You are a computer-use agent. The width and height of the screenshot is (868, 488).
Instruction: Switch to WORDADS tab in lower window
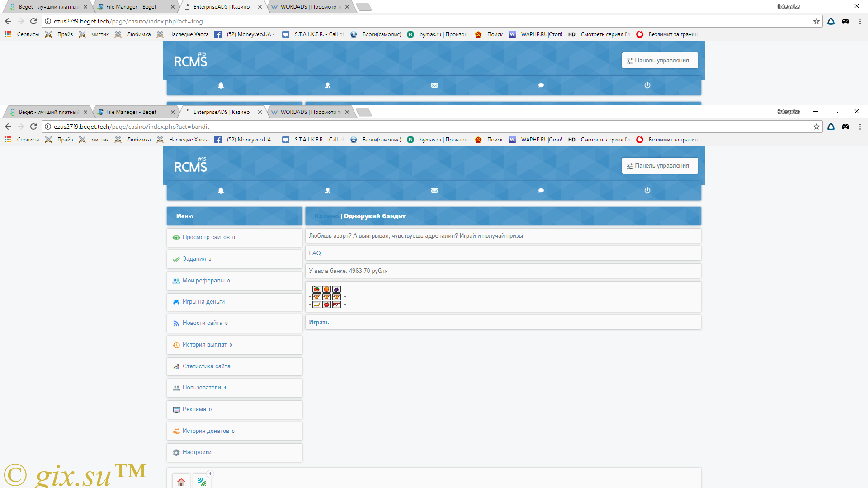310,112
